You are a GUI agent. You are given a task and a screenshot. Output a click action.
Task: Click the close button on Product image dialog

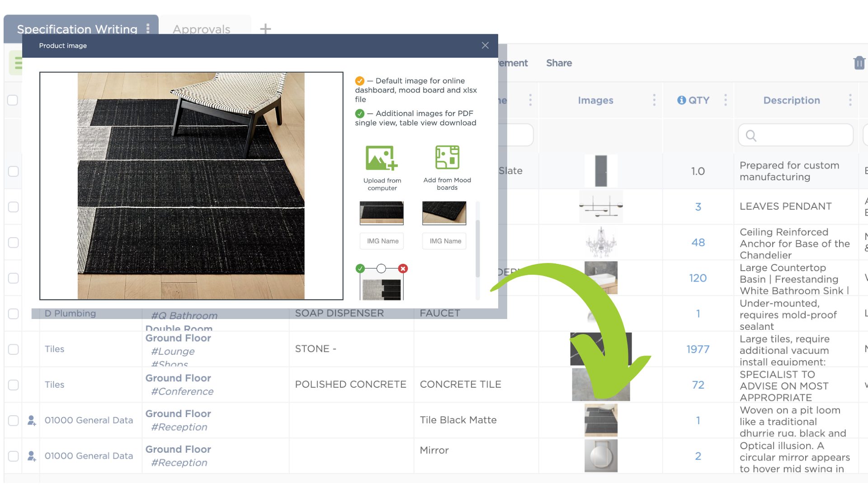(485, 45)
